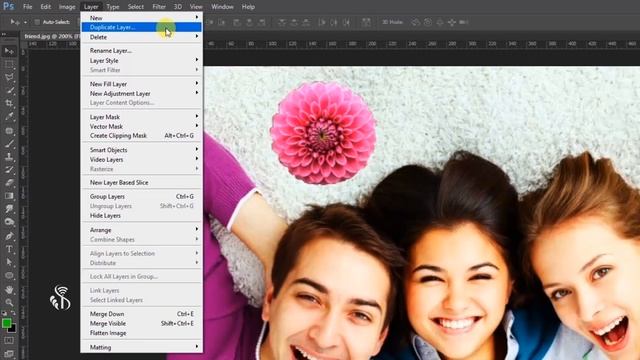Click the Photoshop Ps logo icon
640x360 pixels.
(8, 7)
